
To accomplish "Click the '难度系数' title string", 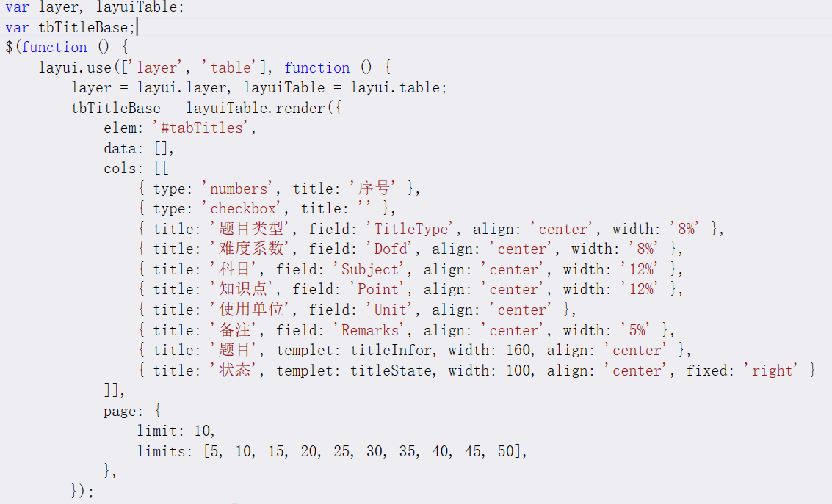I will [x=251, y=249].
